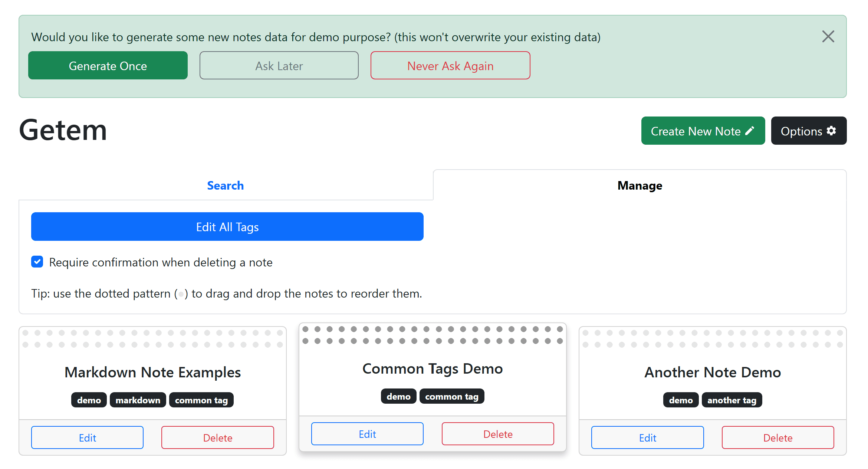This screenshot has width=868, height=469.
Task: Click Generate Once for demo notes
Action: (108, 66)
